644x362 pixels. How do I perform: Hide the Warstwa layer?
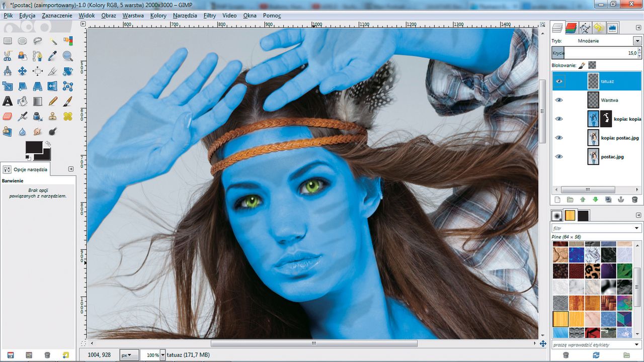click(558, 100)
